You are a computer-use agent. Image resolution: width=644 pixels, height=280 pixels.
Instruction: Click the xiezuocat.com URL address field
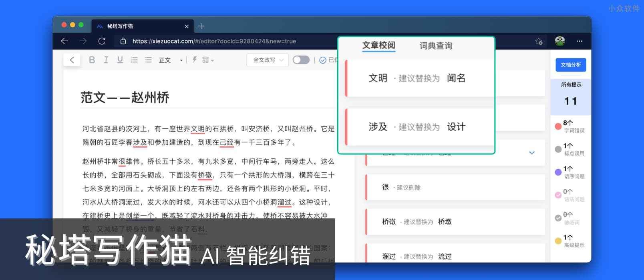[x=214, y=41]
